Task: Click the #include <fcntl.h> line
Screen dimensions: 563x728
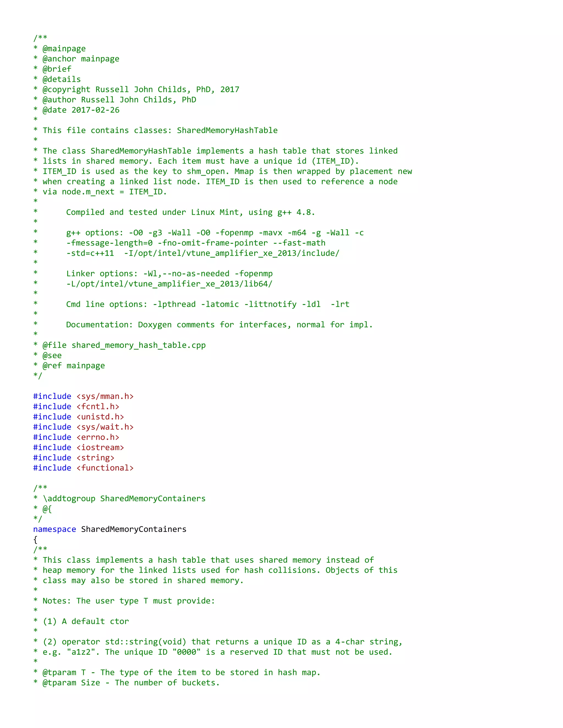Action: [x=76, y=407]
